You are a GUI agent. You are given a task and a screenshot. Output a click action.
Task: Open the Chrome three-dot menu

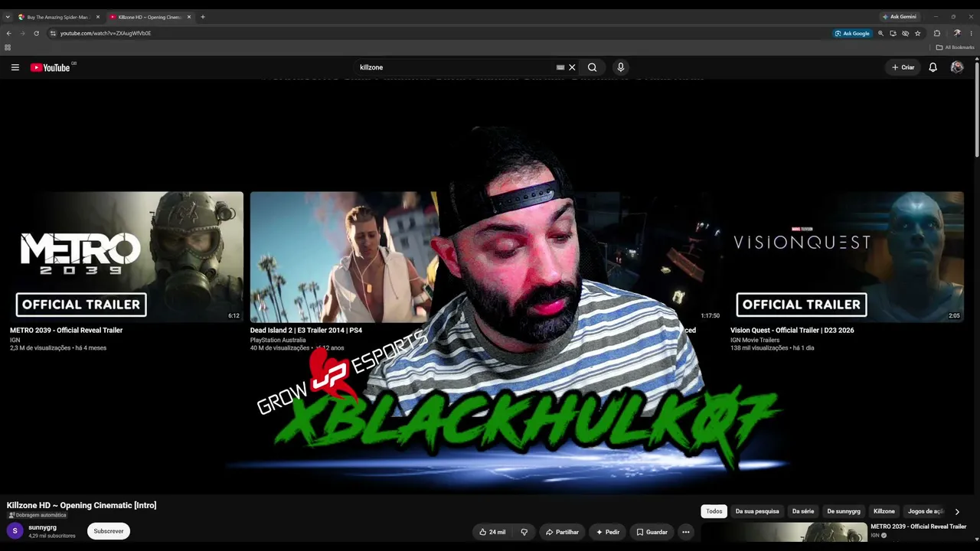970,34
